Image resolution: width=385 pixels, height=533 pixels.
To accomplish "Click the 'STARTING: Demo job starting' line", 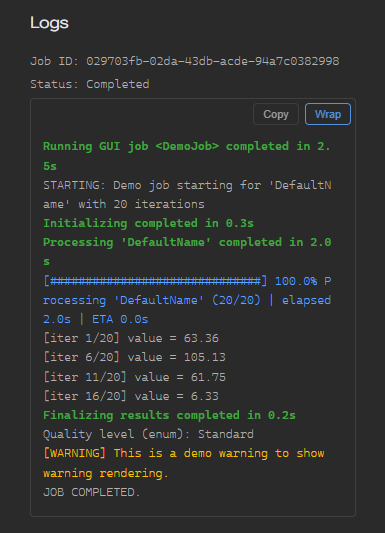I will tap(187, 194).
